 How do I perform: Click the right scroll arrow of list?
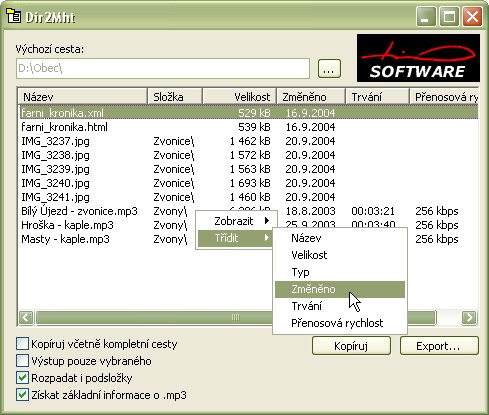(469, 317)
